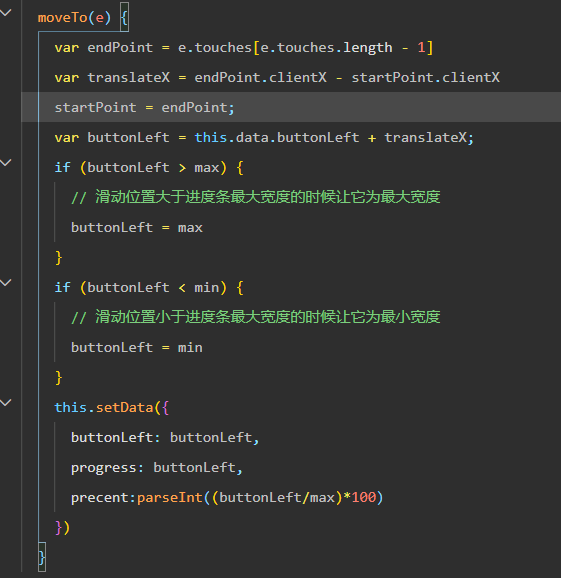Click the endPoint variable in first declaration
The image size is (561, 578).
[x=120, y=48]
